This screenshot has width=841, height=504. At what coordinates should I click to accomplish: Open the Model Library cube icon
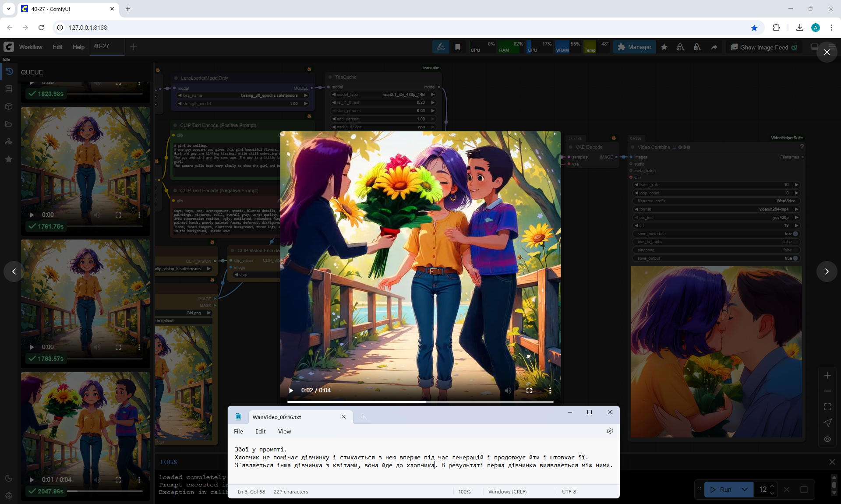pyautogui.click(x=9, y=106)
